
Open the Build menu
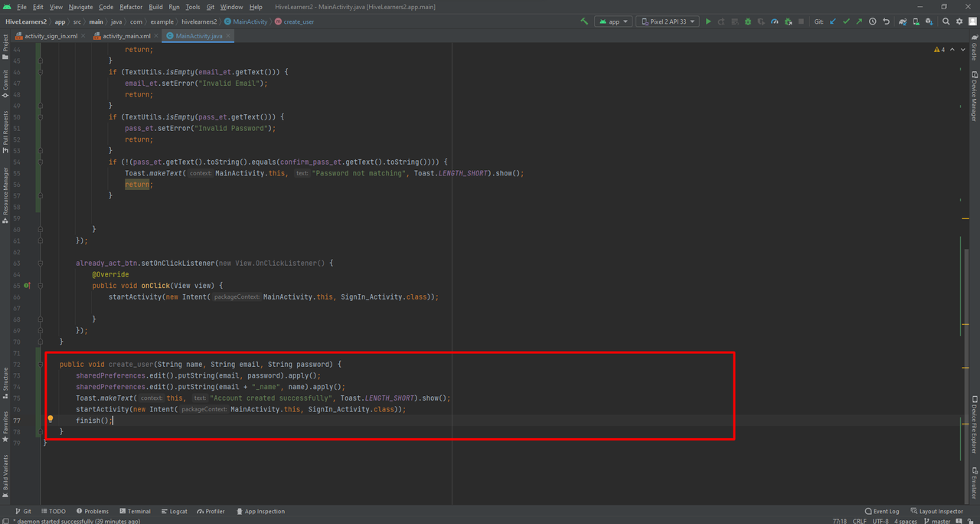[155, 7]
